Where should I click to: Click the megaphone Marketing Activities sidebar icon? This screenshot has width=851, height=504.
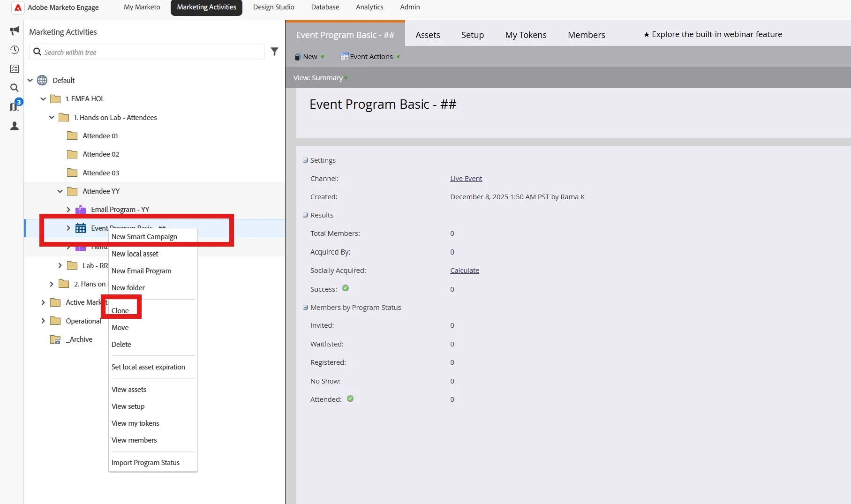click(x=15, y=30)
